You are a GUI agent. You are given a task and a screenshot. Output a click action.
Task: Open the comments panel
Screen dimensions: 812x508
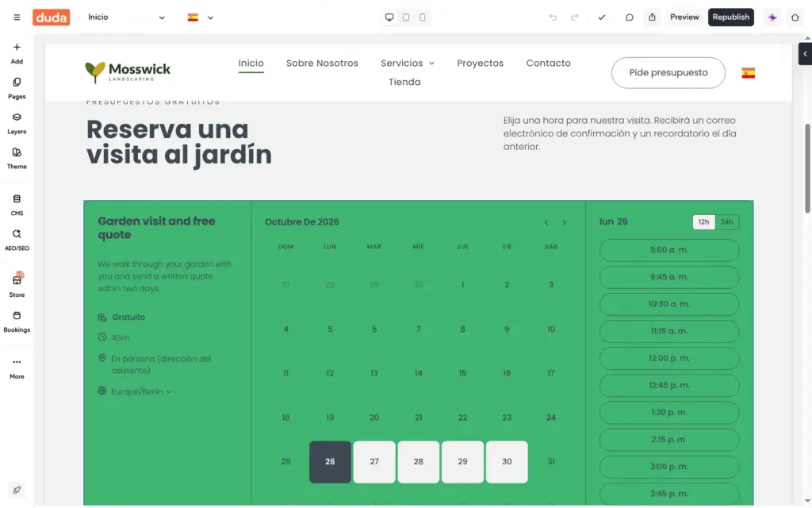[x=629, y=17]
